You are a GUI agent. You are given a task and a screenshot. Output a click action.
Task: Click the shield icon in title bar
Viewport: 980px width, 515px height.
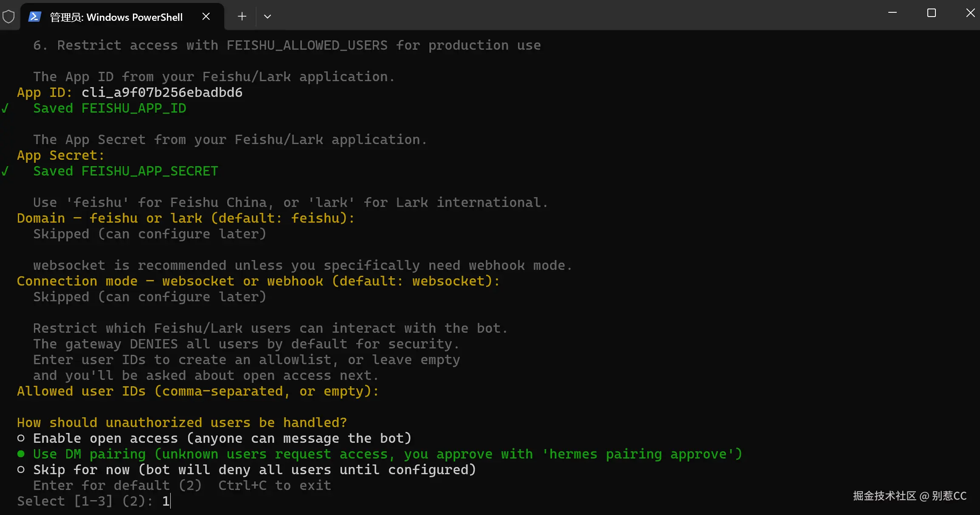8,17
